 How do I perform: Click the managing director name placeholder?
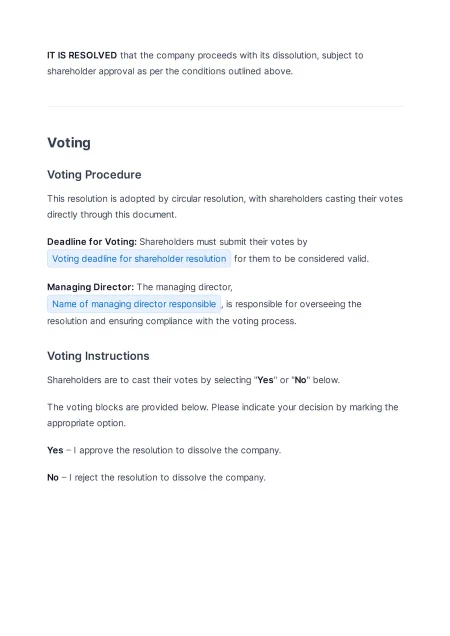tap(134, 304)
